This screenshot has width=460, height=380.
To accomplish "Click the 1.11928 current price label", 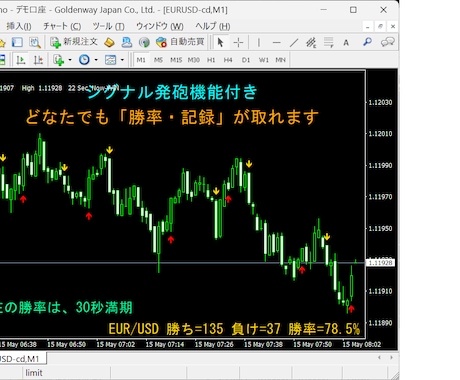I will [x=380, y=263].
